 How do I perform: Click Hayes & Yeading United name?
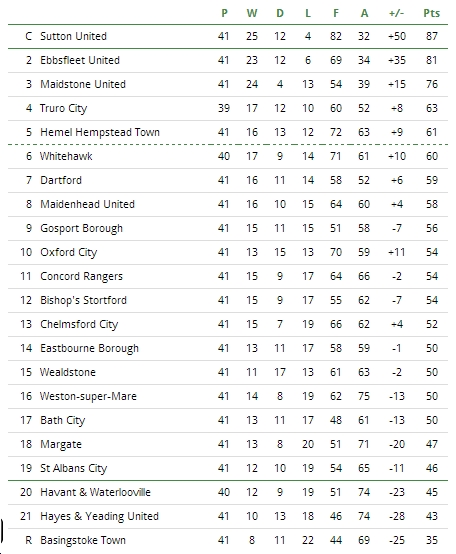[99, 517]
